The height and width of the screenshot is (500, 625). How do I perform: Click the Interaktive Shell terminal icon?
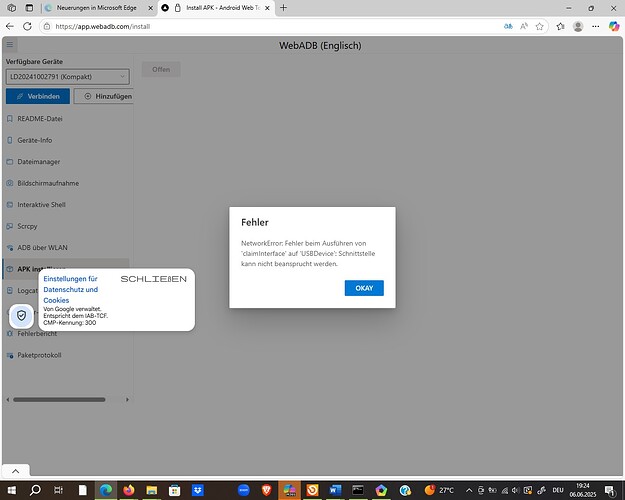tap(10, 205)
